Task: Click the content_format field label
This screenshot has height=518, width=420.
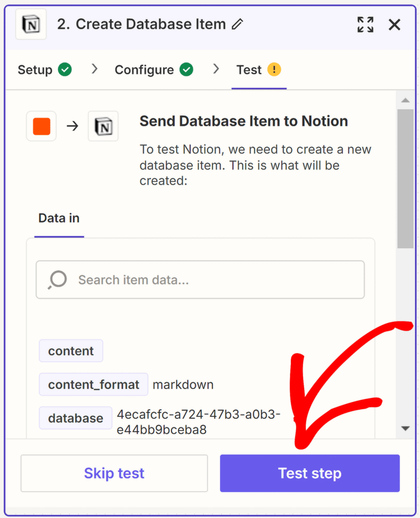Action: click(x=94, y=384)
